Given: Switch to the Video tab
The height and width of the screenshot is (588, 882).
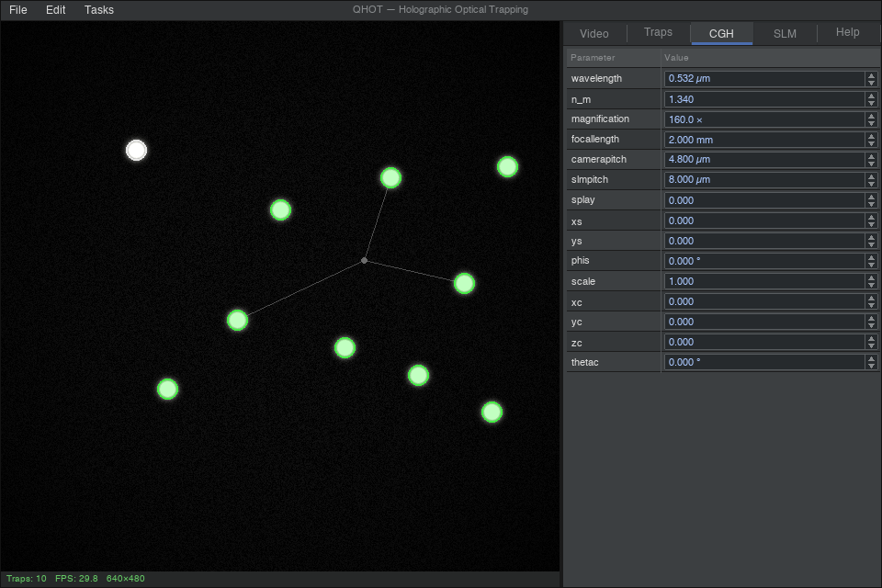Looking at the screenshot, I should [594, 34].
